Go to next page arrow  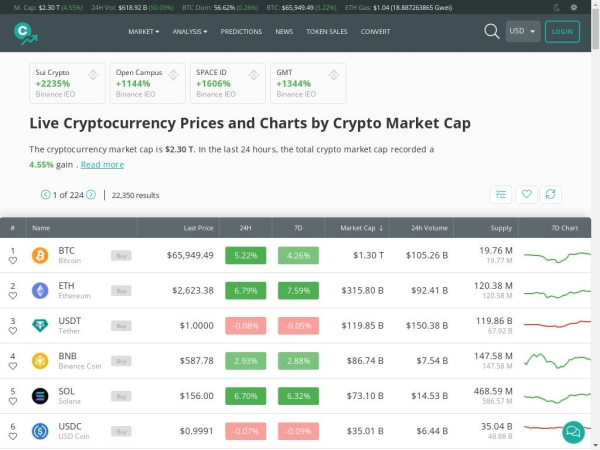click(x=91, y=195)
